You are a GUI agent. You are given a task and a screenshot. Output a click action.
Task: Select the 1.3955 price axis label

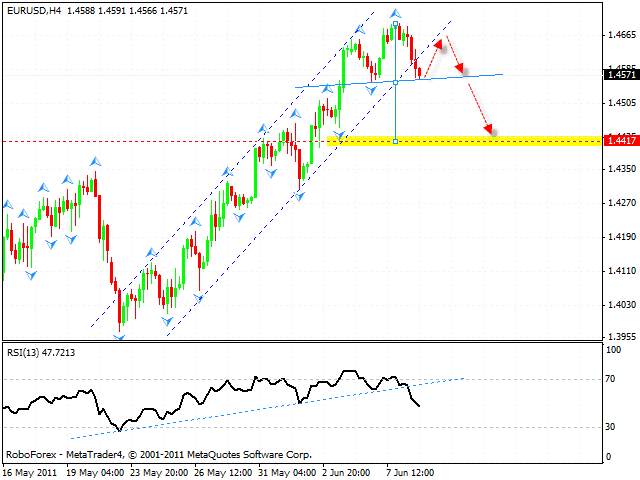point(620,337)
